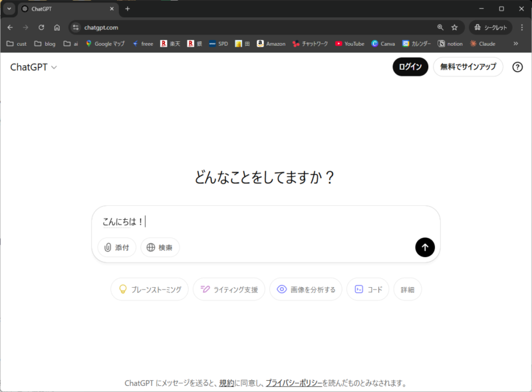Open the cust bookmarks folder
The height and width of the screenshot is (392, 532).
(x=17, y=44)
